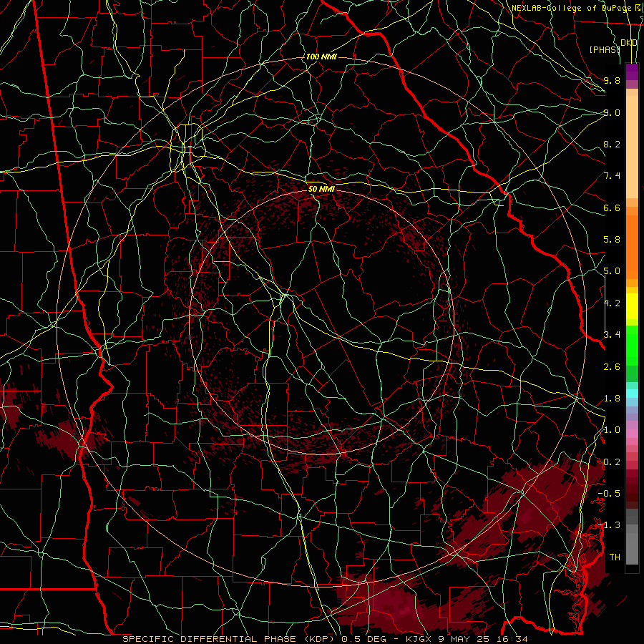Click the -1.3 value on color scale

609,525
